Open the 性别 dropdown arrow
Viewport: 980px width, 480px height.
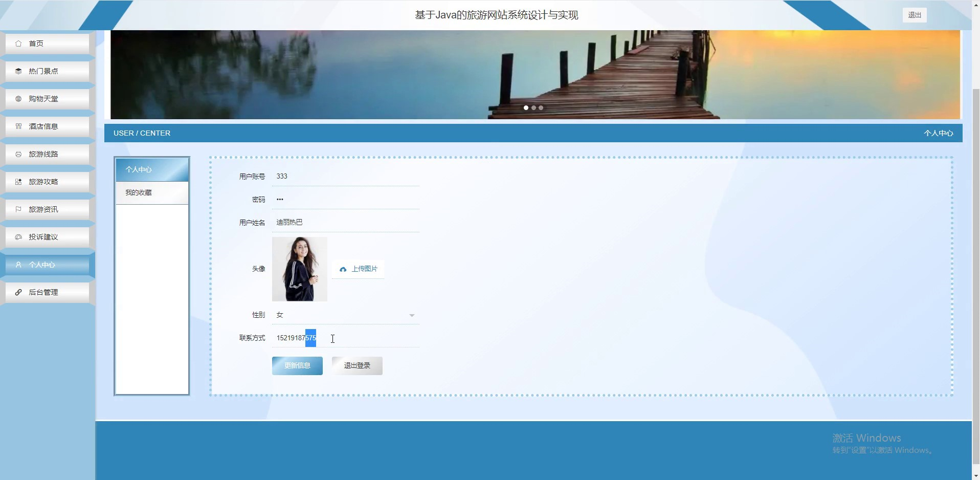pos(412,315)
